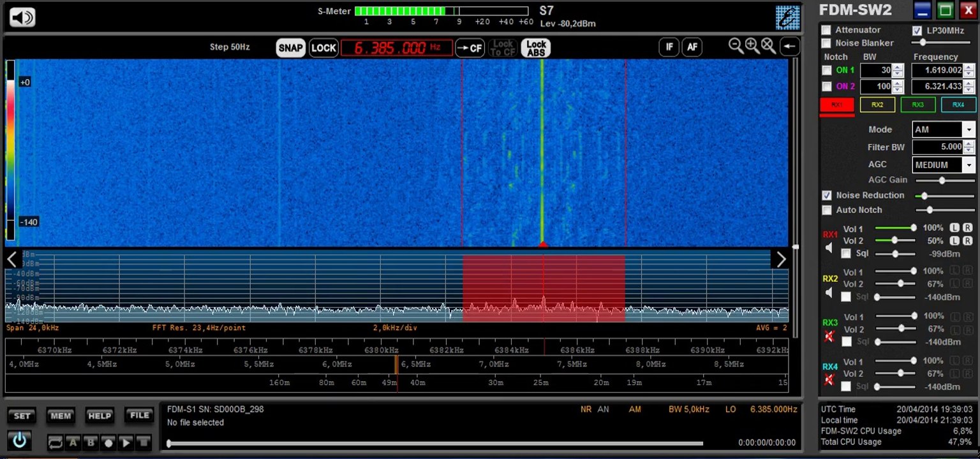Step Notch 2 frequency spinner 6.321.433
Viewport: 980px width, 459px height.
969,87
